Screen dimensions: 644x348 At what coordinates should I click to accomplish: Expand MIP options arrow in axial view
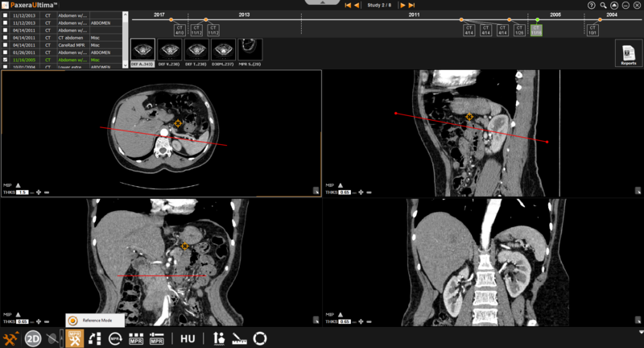pyautogui.click(x=19, y=184)
